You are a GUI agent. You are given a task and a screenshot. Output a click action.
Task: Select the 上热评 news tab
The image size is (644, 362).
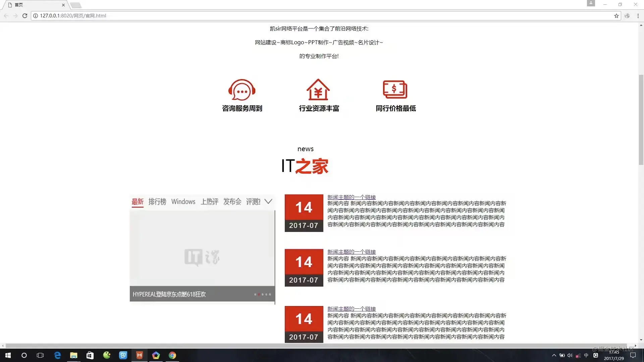(x=209, y=201)
